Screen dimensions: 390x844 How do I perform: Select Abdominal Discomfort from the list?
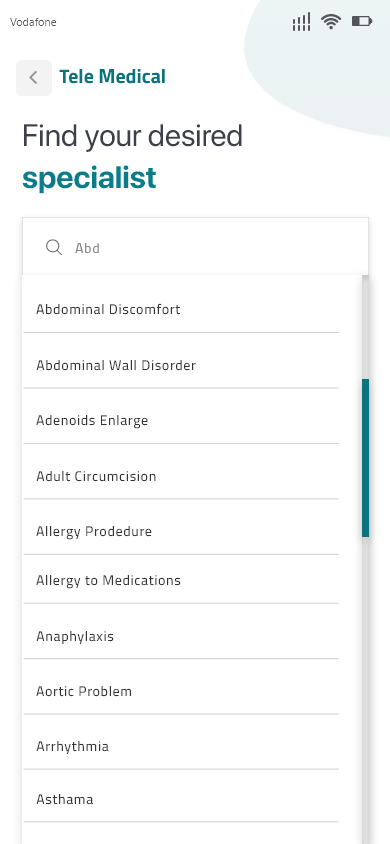pos(181,310)
